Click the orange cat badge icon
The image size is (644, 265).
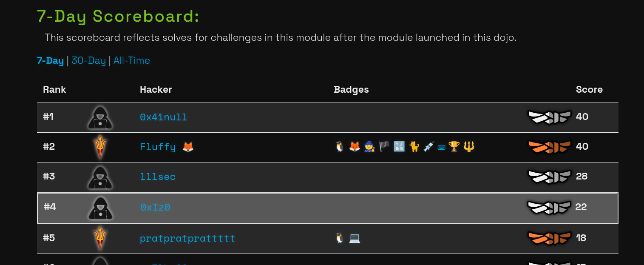pyautogui.click(x=414, y=147)
